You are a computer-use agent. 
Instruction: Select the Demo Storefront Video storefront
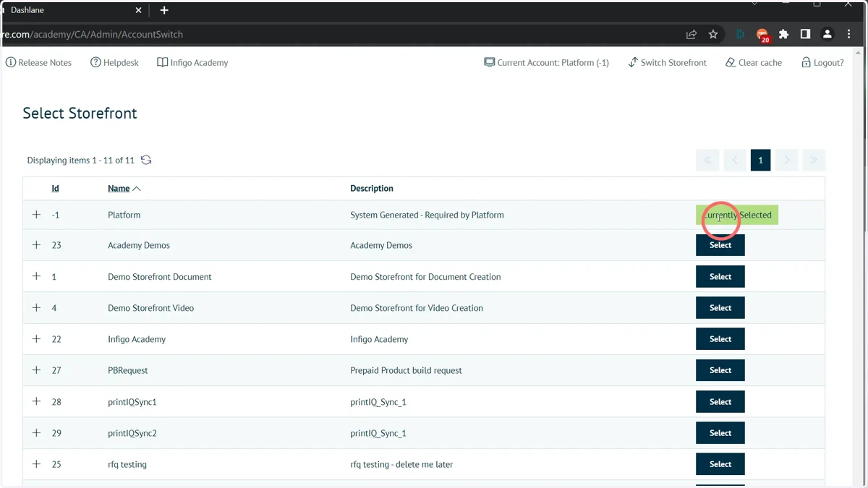(720, 307)
